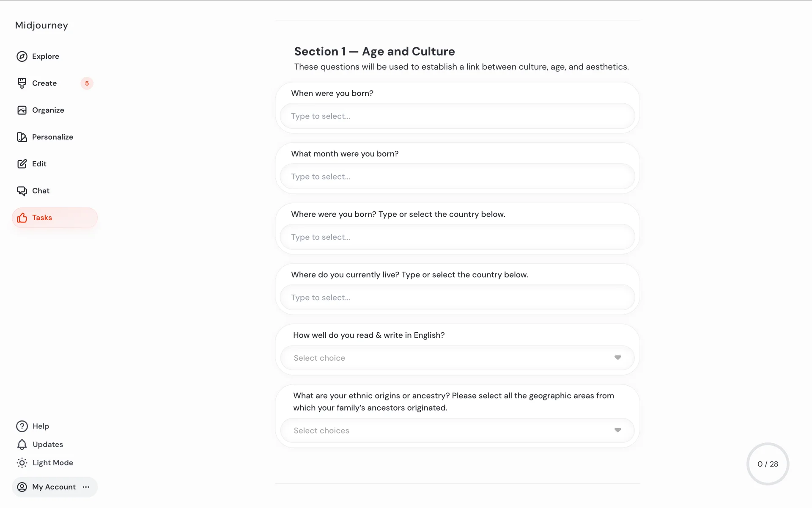Click the 0 / 28 progress circle
This screenshot has height=508, width=812.
point(768,464)
